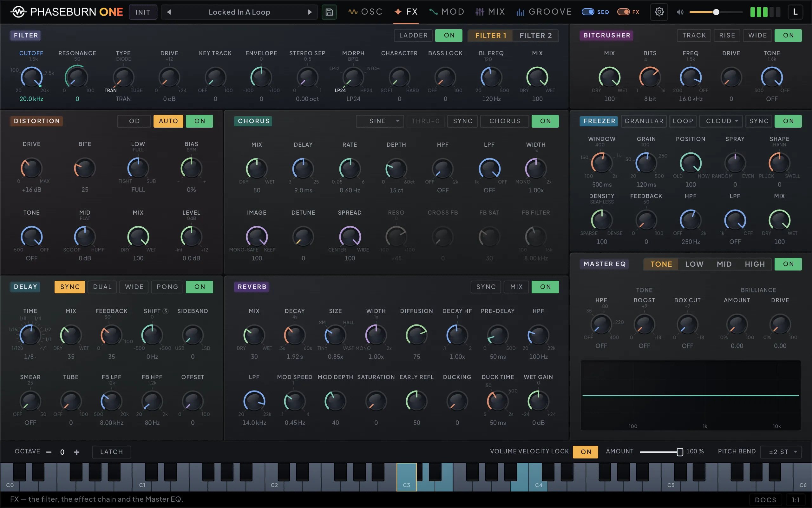The image size is (812, 508).
Task: Click the Reverb MIX mode button
Action: pos(516,287)
